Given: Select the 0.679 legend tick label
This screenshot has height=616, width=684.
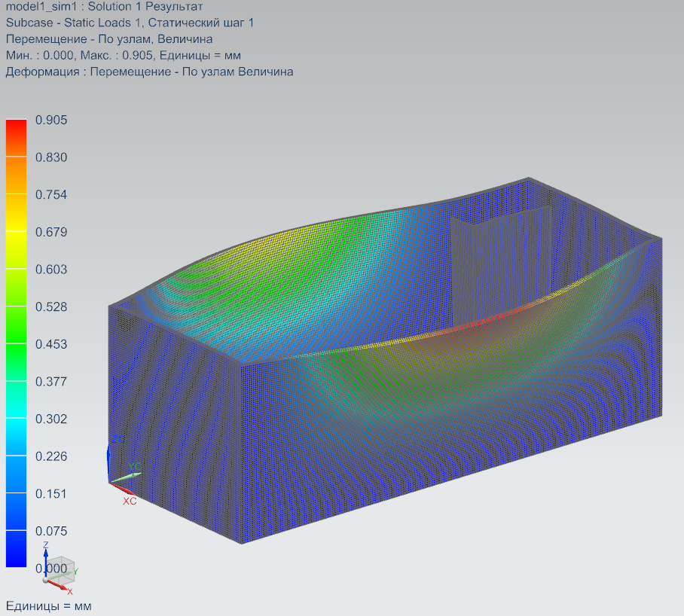Looking at the screenshot, I should pyautogui.click(x=52, y=232).
